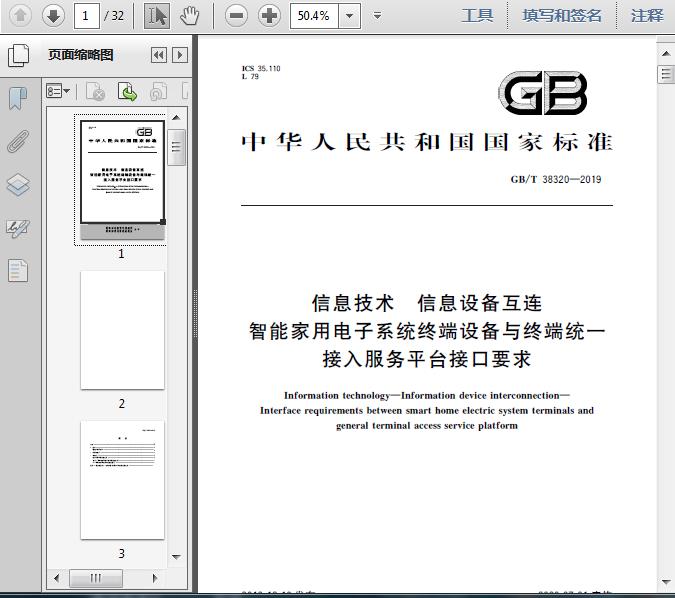The image size is (675, 598).
Task: Select the text selection cursor tool
Action: [x=156, y=16]
